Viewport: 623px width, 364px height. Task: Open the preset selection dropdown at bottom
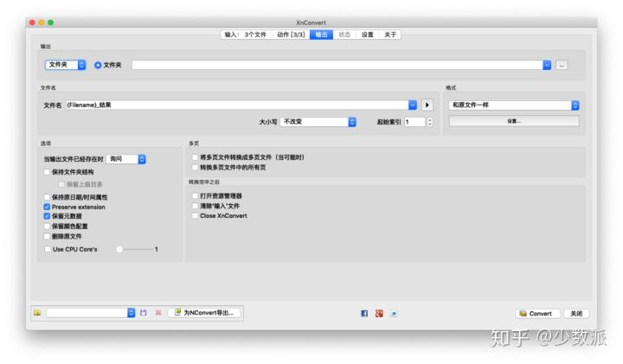tap(91, 313)
